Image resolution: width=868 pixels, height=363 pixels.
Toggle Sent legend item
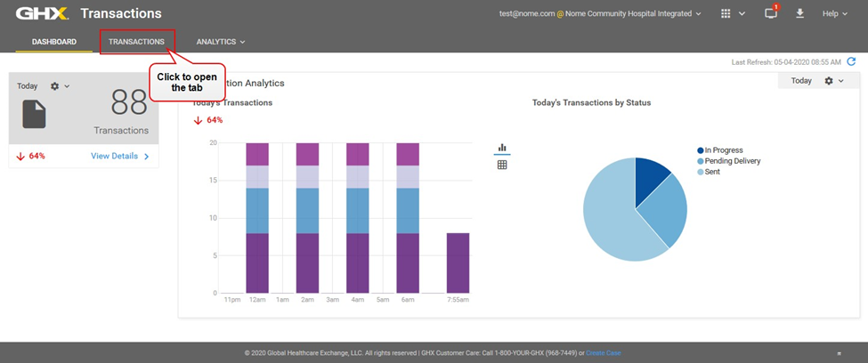click(712, 172)
